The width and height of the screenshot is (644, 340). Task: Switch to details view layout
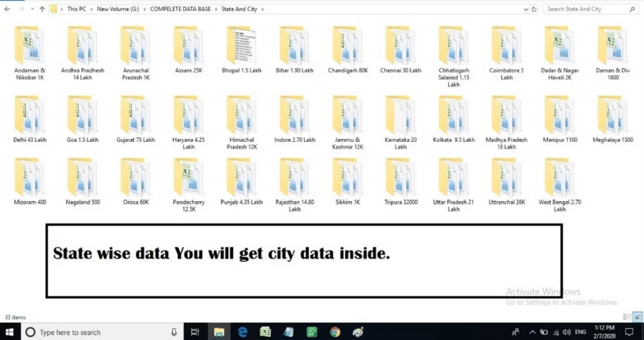[x=627, y=316]
